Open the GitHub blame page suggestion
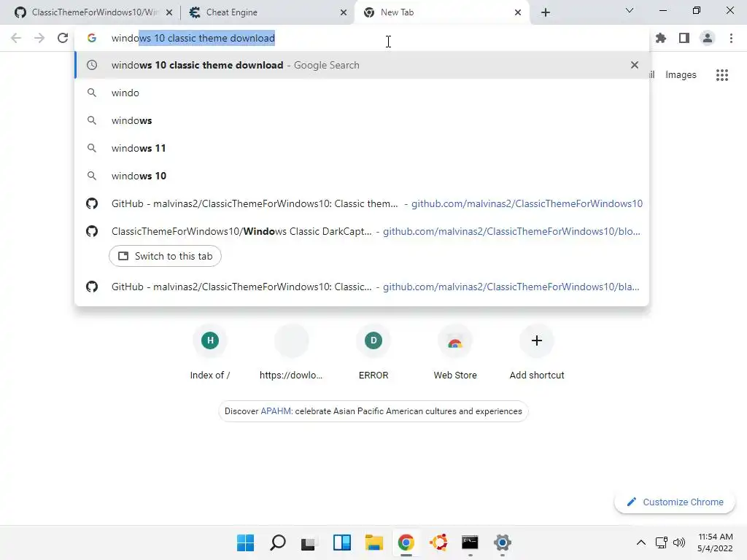 point(362,287)
